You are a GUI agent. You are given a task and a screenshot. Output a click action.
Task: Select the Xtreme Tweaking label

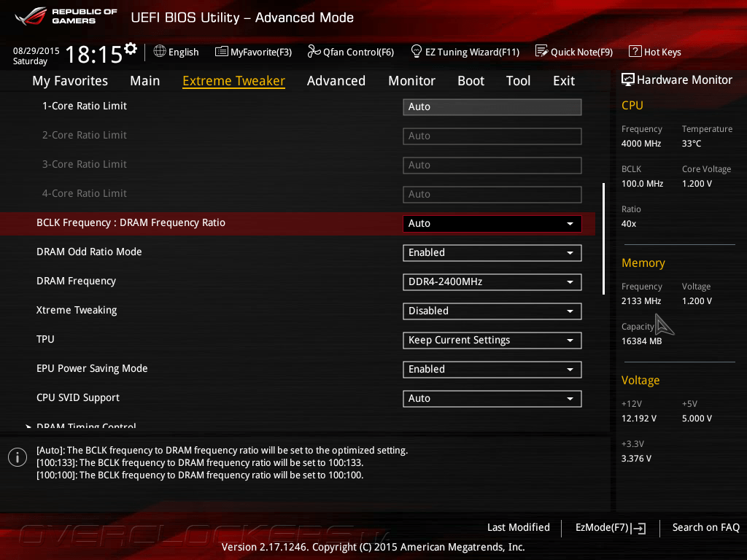[x=77, y=310]
